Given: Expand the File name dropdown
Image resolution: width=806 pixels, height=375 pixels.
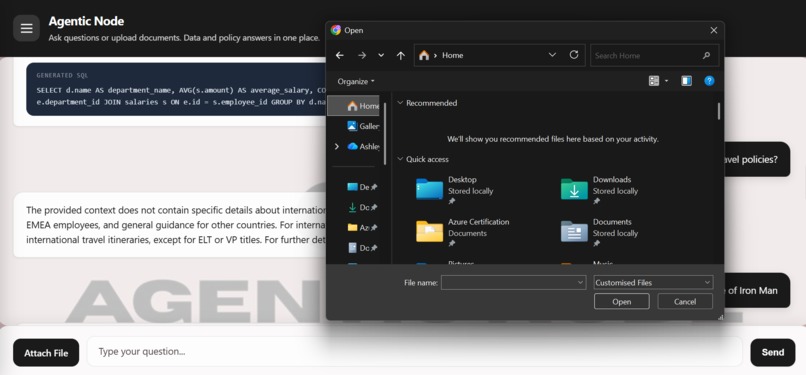Looking at the screenshot, I should (580, 283).
